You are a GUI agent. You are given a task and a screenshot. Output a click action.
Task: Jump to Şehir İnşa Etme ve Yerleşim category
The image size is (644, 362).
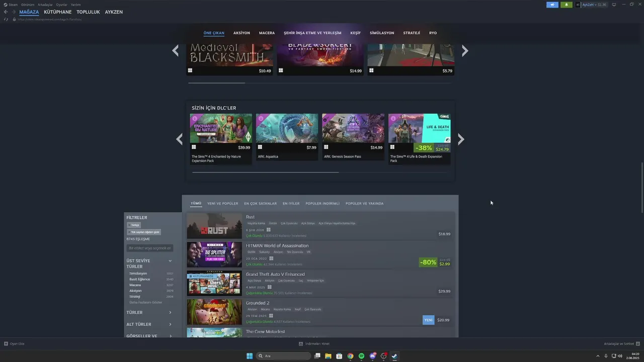[x=312, y=33]
